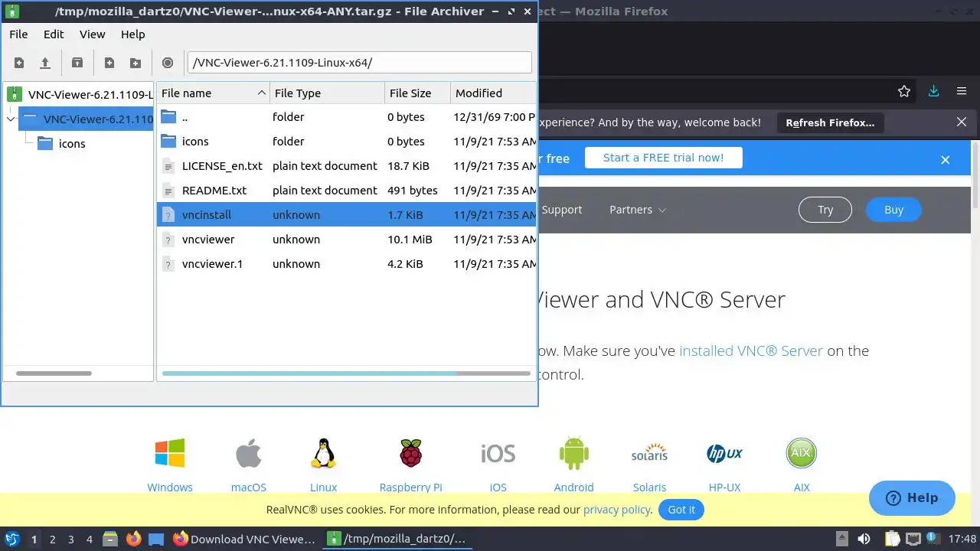Click the Add files toolbar icon
This screenshot has height=551, width=980.
[109, 63]
